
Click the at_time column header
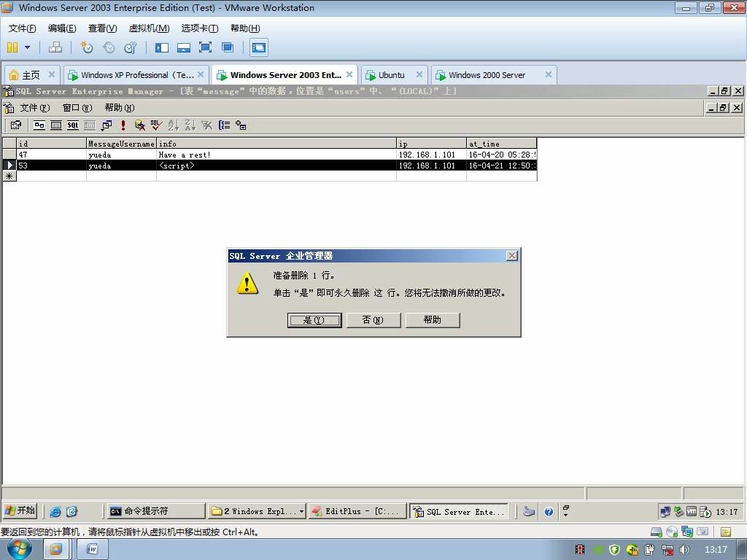pos(502,144)
